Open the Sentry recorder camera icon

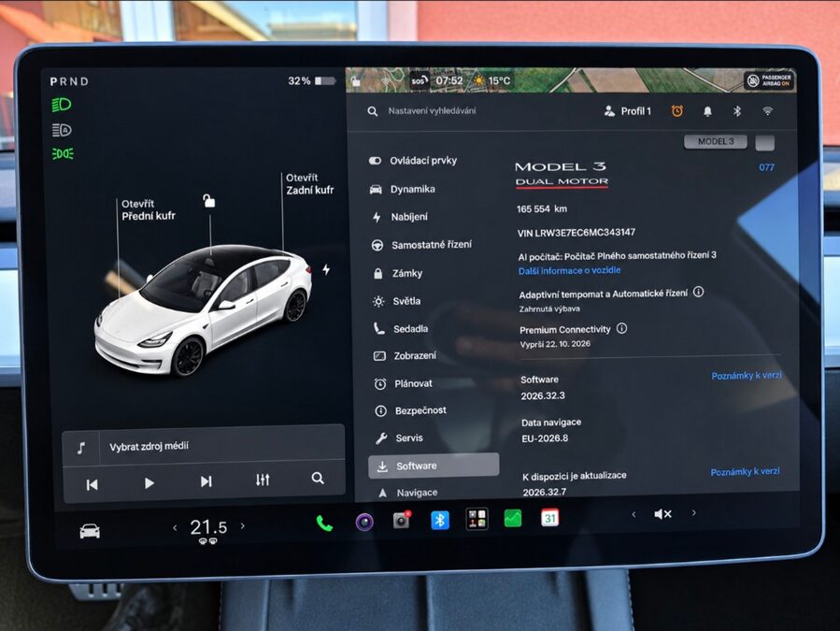[x=401, y=520]
